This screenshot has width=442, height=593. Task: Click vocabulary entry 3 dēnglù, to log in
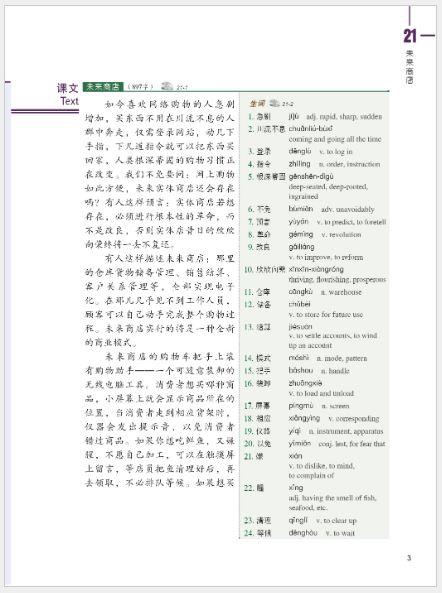pos(300,151)
